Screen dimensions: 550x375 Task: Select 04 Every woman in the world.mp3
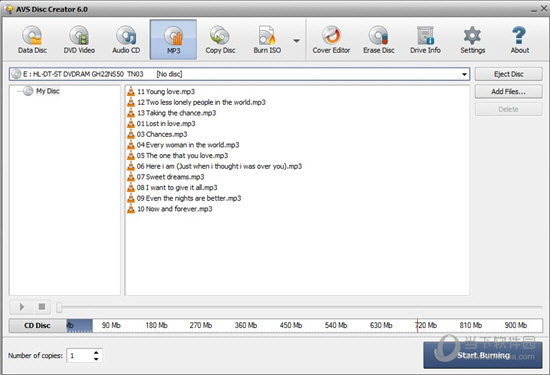(188, 145)
